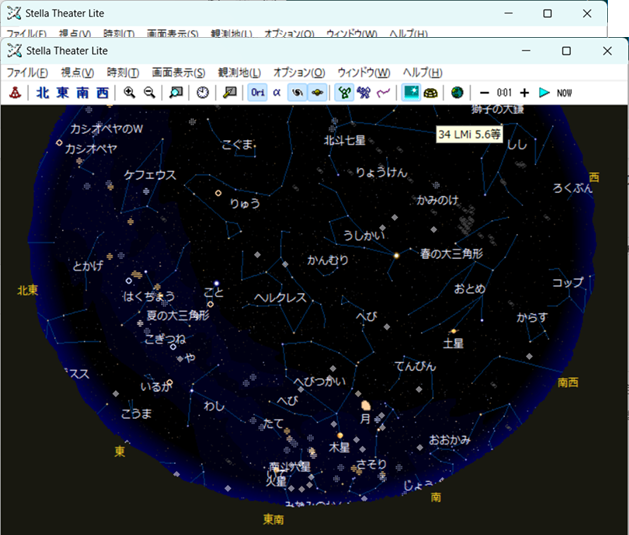629x535 pixels.
Task: Click the 東南 compass direction label
Action: click(274, 519)
